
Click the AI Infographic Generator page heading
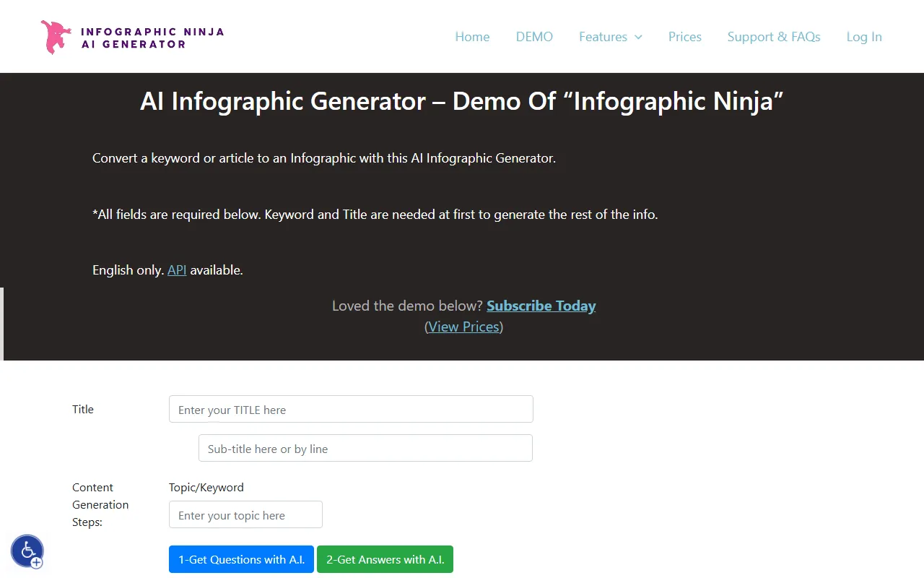pyautogui.click(x=462, y=101)
